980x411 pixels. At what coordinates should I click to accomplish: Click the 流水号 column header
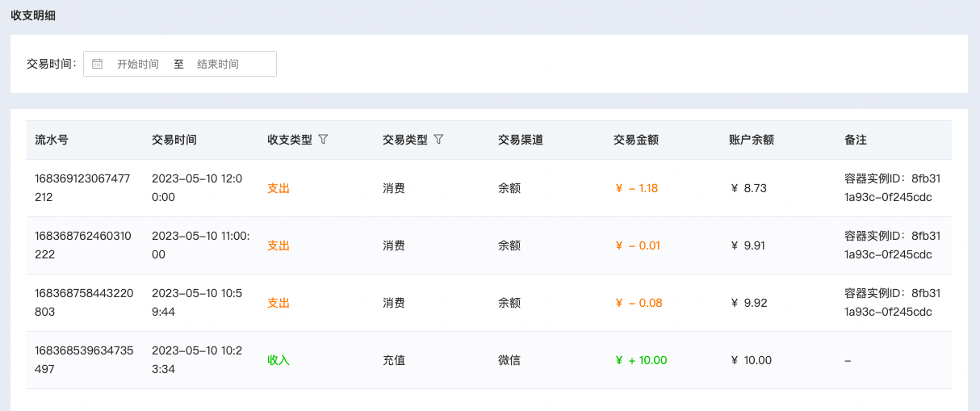52,140
